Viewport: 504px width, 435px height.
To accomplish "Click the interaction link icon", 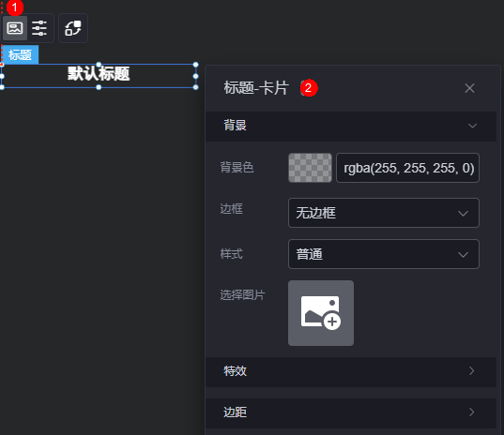I will tap(73, 28).
